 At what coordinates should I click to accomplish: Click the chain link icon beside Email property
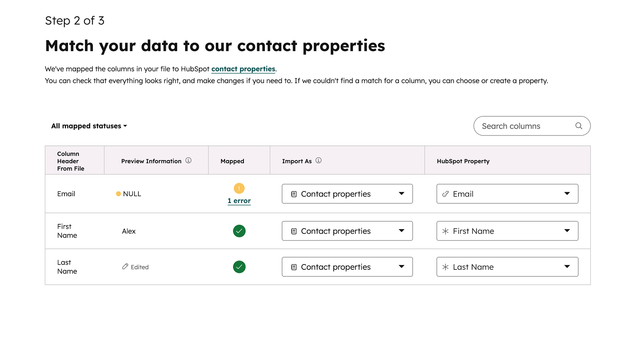(x=446, y=194)
